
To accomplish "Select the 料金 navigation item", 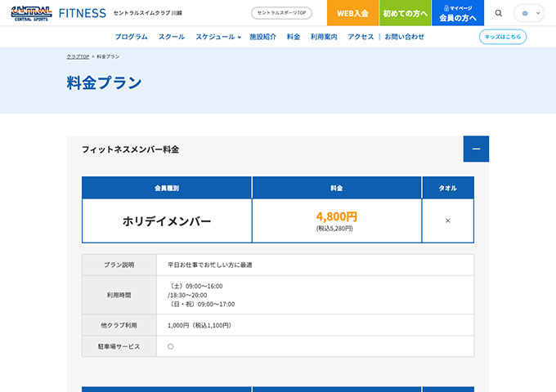I will (x=294, y=37).
